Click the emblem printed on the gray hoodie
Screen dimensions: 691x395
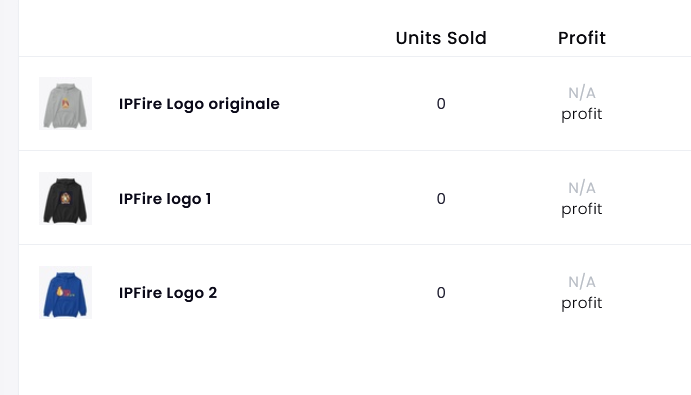point(65,104)
